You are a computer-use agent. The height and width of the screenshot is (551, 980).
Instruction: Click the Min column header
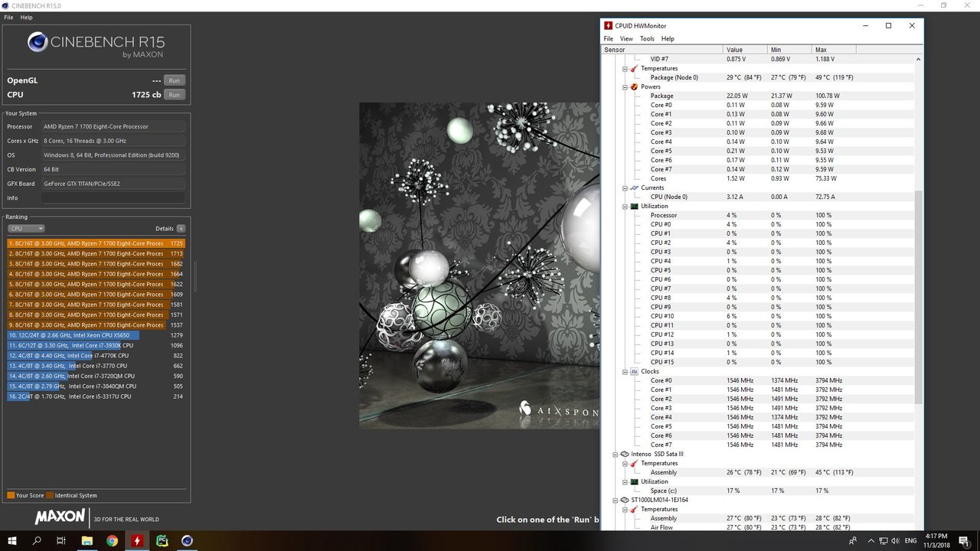(x=790, y=50)
